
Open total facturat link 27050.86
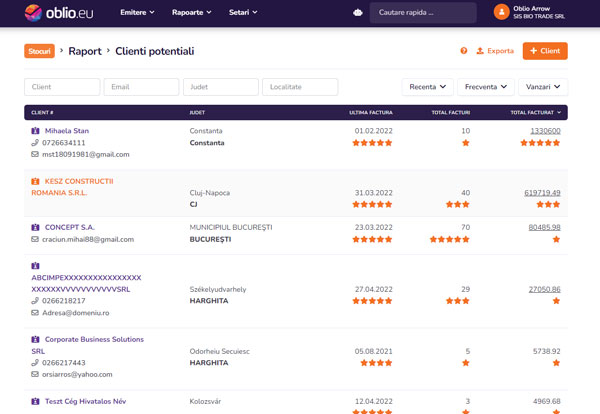click(x=545, y=289)
